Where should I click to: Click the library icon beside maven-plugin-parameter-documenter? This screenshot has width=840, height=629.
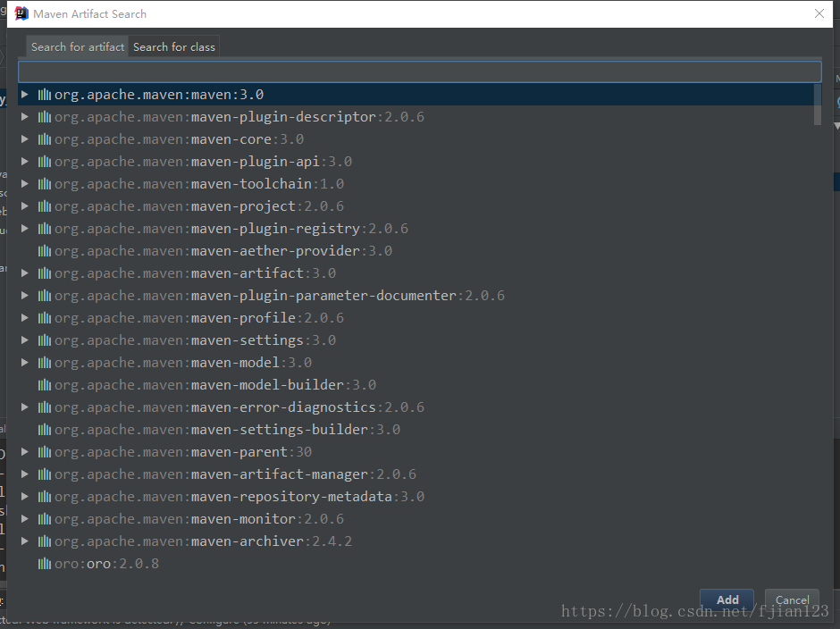45,296
